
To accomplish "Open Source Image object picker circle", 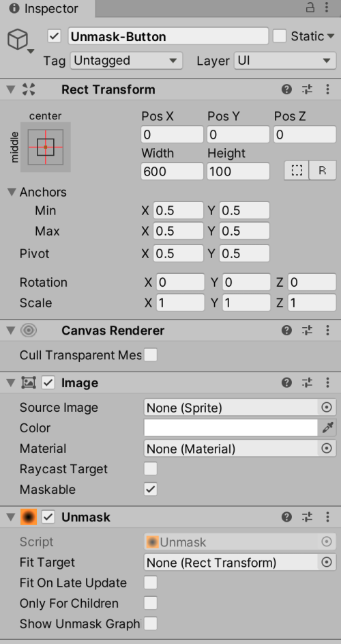I will (x=327, y=408).
